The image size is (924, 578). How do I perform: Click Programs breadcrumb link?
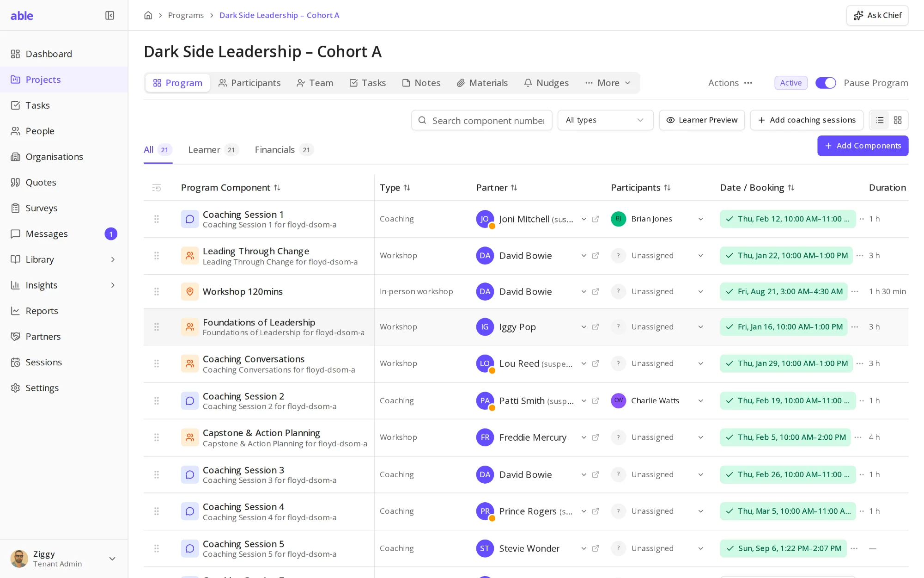(x=186, y=15)
